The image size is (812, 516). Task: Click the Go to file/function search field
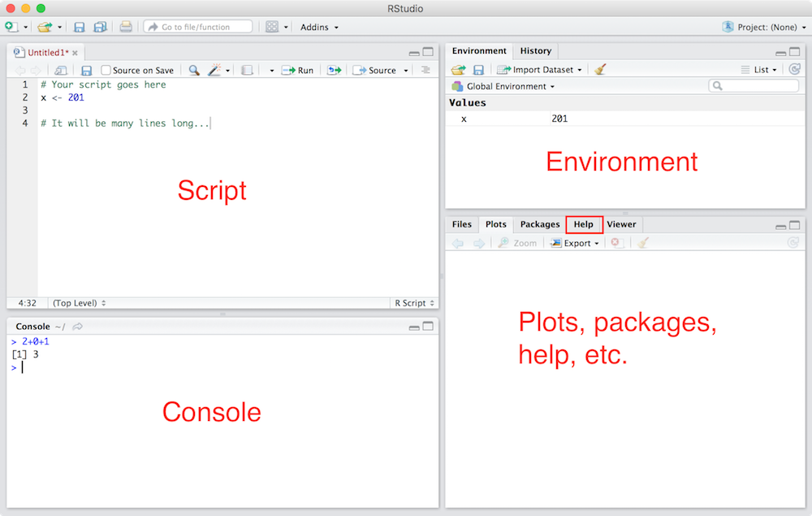point(198,27)
